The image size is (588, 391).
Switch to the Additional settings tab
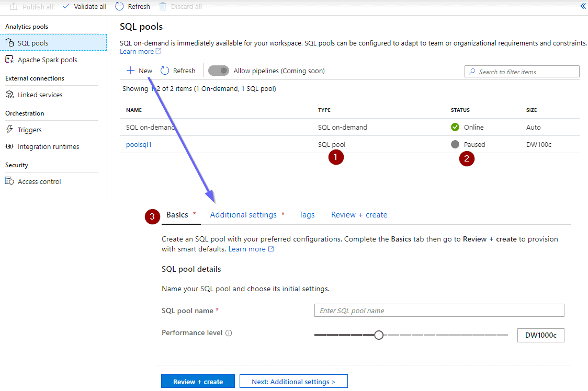coord(243,214)
